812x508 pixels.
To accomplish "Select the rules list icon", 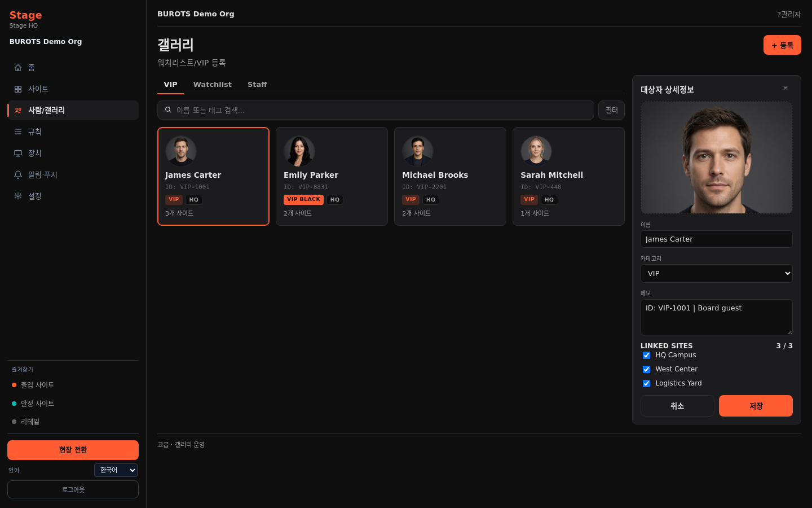I will tap(18, 132).
